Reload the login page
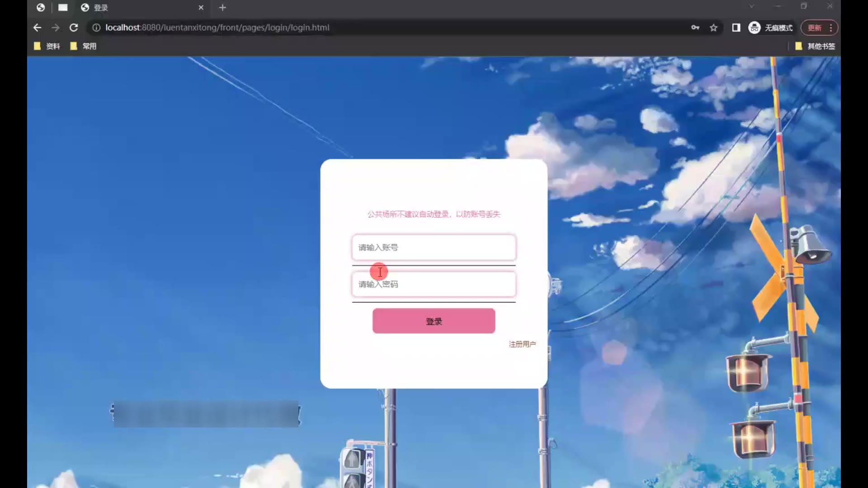 (x=74, y=28)
